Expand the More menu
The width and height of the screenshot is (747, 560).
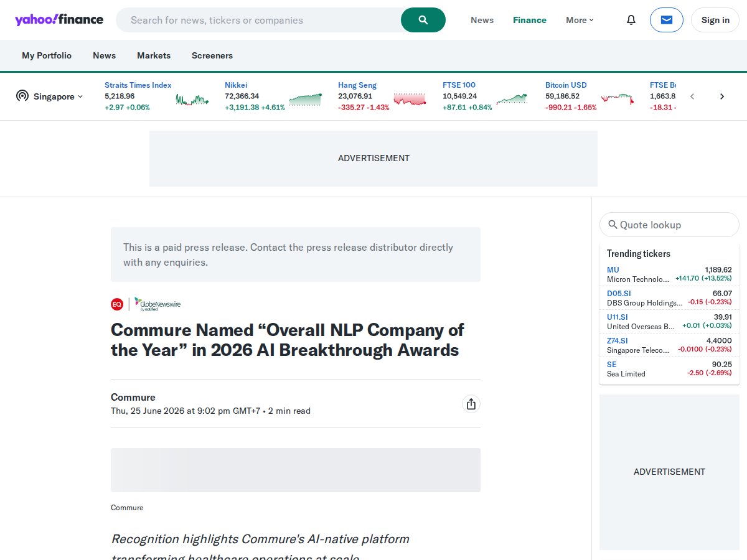coord(580,20)
